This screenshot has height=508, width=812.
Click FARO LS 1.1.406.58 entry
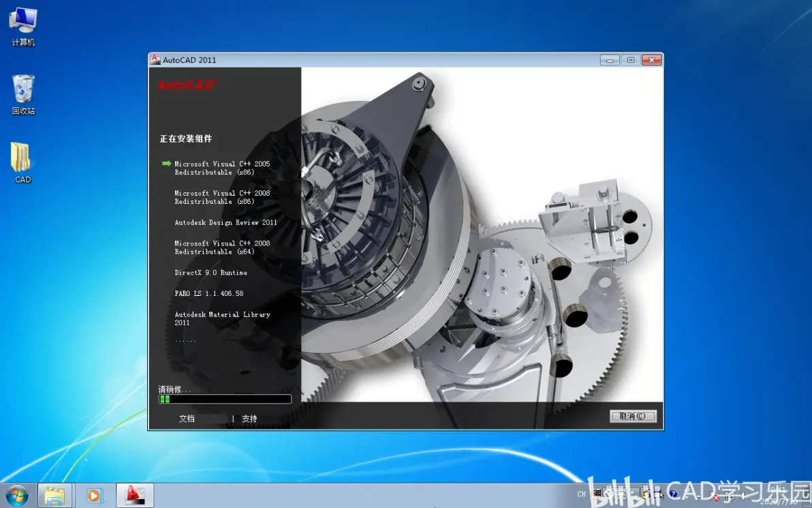point(208,293)
